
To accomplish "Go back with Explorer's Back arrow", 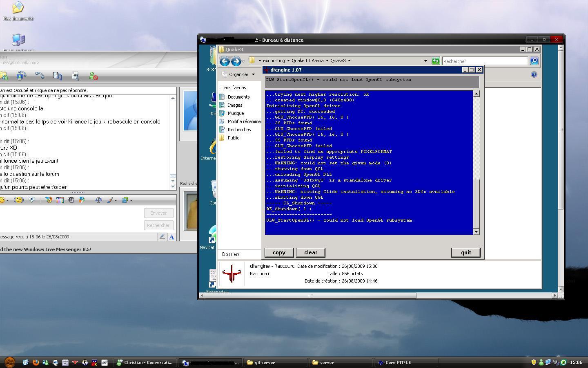I will [x=225, y=61].
